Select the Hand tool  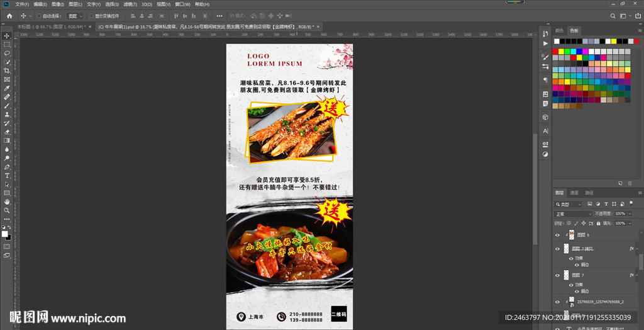pyautogui.click(x=7, y=202)
